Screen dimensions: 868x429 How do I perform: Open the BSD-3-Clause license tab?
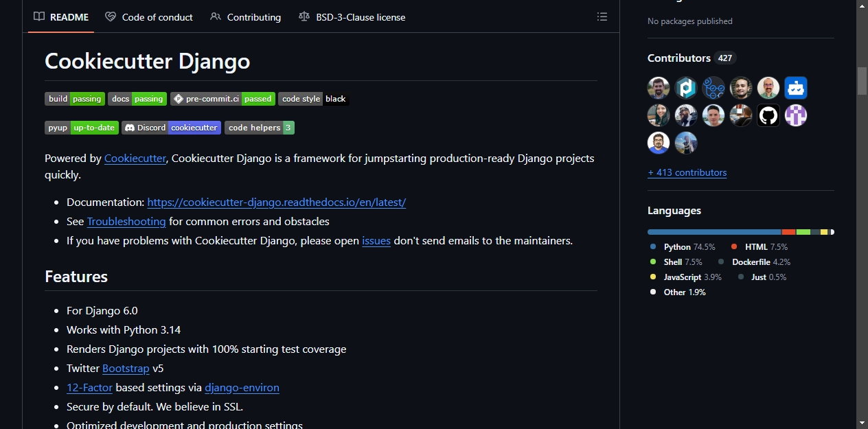(352, 17)
